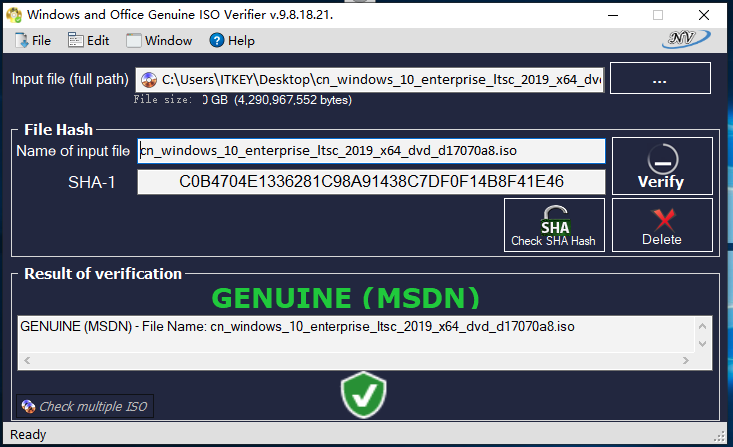
Task: Click the GENUINE (MSDN) result heading
Action: [x=346, y=298]
